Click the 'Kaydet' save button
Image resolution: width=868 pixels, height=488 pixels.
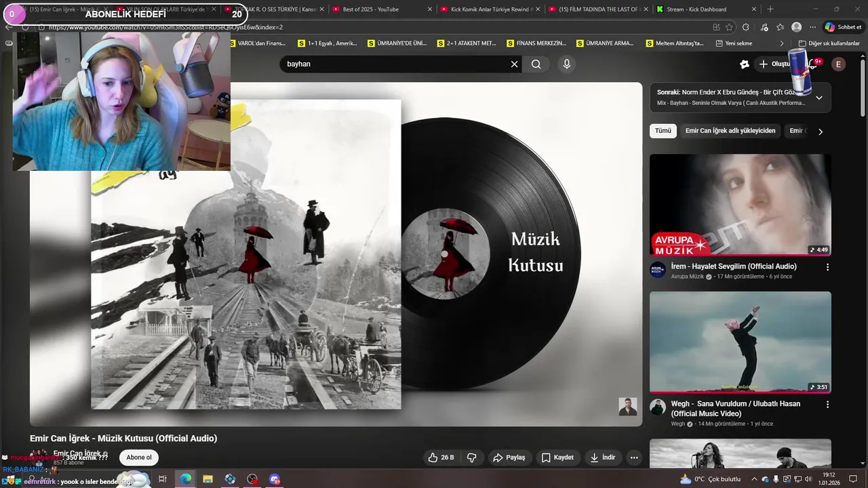pyautogui.click(x=557, y=457)
